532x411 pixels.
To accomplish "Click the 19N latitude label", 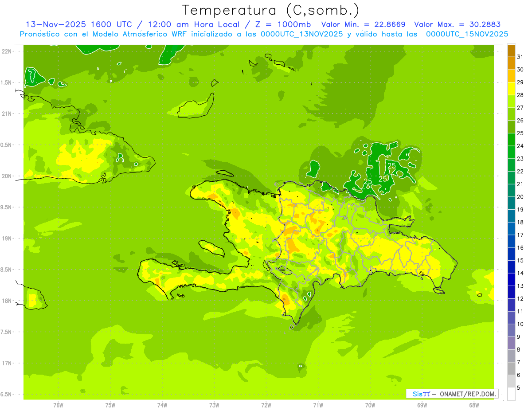I will [x=7, y=238].
